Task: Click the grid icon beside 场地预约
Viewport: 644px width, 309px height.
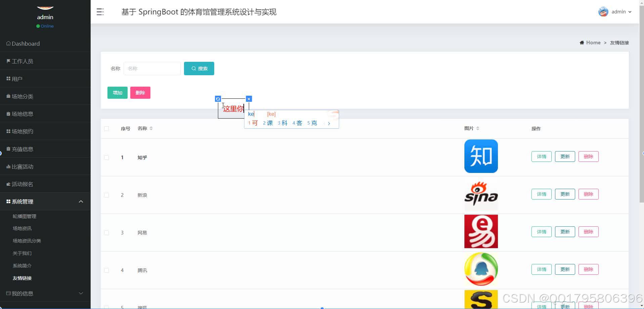Action: pyautogui.click(x=8, y=131)
